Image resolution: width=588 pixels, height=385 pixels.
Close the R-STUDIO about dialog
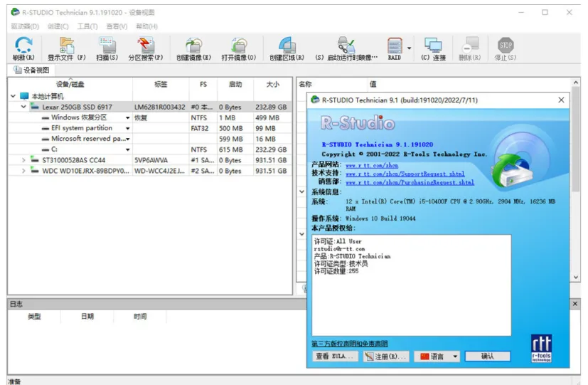[561, 100]
